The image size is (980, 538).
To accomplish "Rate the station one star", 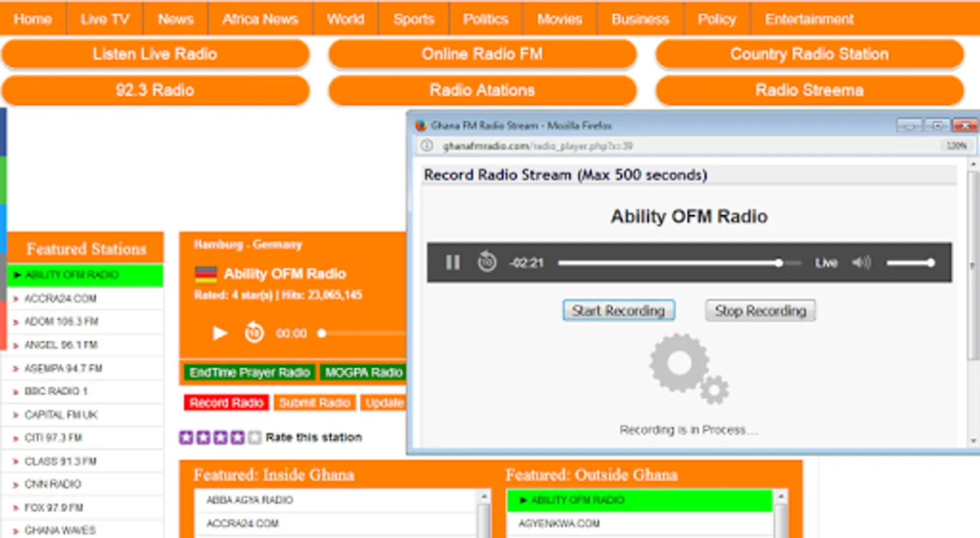I will [186, 438].
